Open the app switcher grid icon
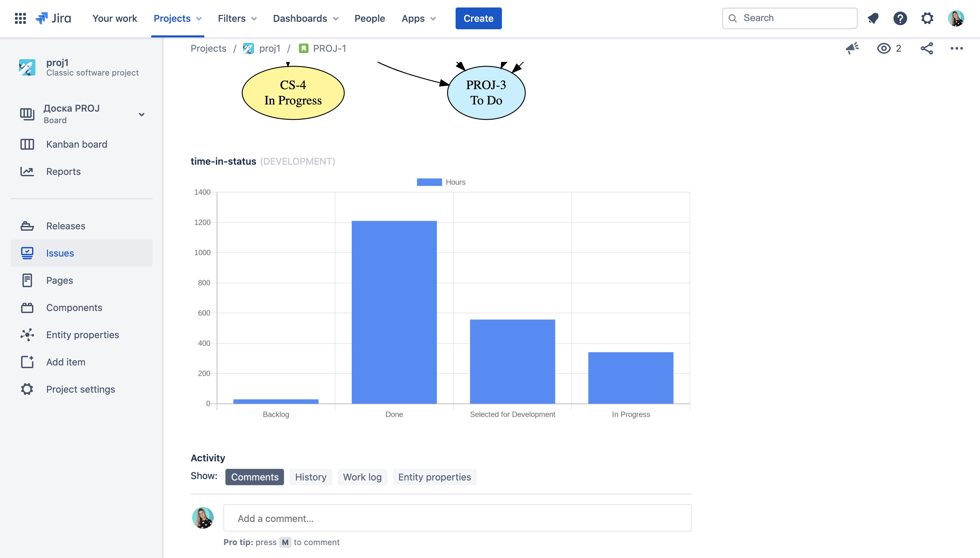 coord(20,18)
